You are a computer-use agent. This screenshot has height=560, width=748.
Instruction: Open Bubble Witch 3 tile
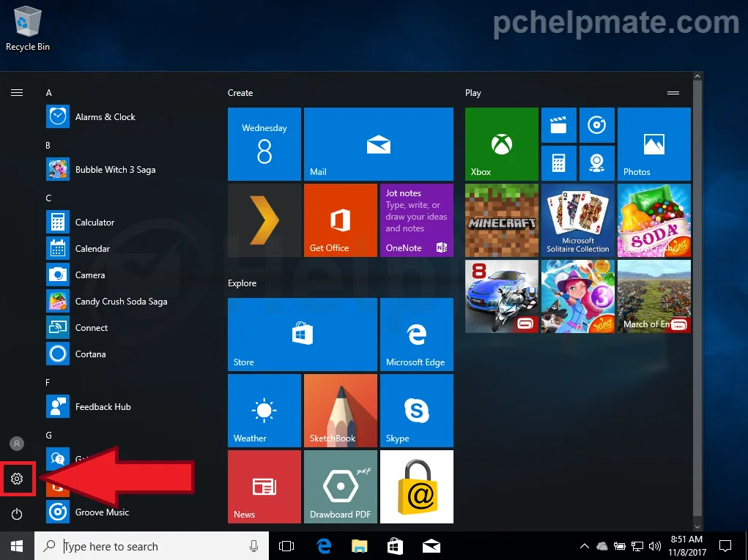tap(578, 296)
